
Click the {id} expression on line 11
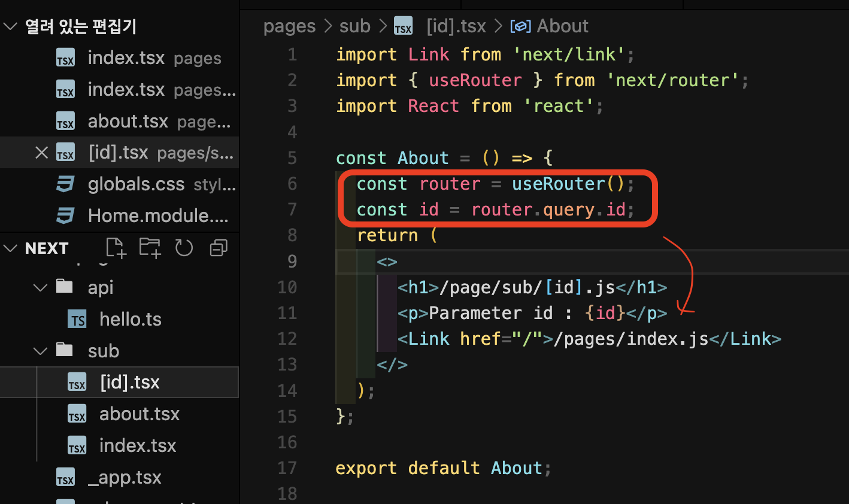(x=605, y=313)
